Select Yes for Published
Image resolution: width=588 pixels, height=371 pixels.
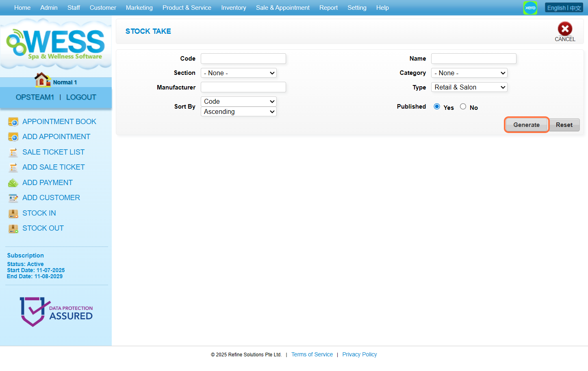(x=437, y=107)
